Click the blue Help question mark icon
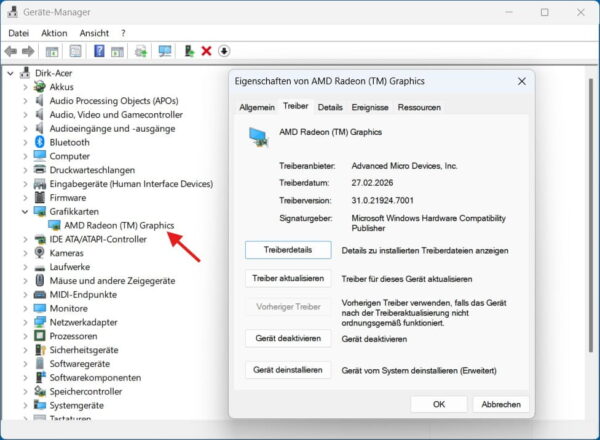The image size is (600, 440). 99,51
